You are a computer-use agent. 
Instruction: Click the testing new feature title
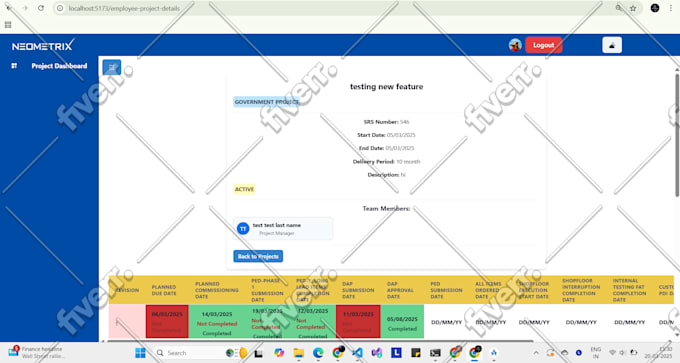(x=386, y=87)
